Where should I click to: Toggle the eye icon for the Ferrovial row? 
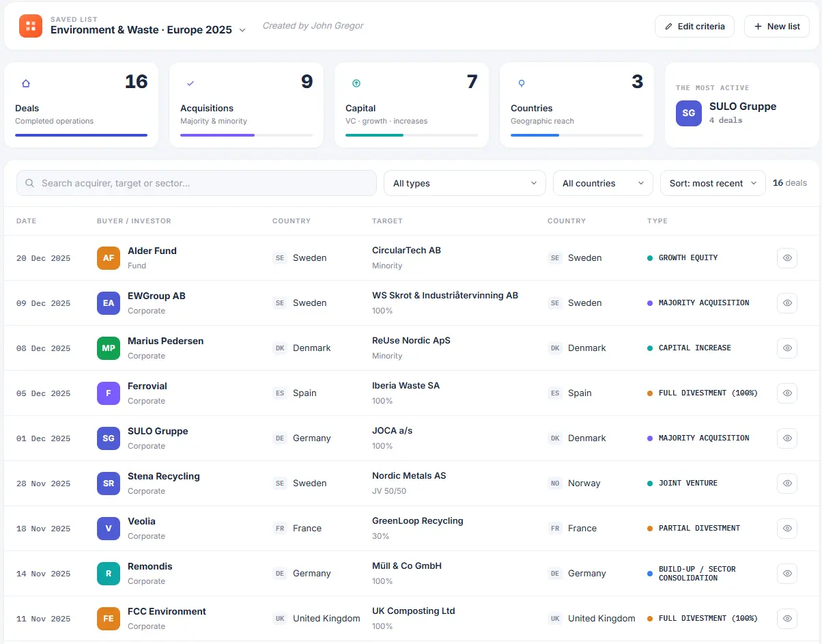(x=787, y=393)
